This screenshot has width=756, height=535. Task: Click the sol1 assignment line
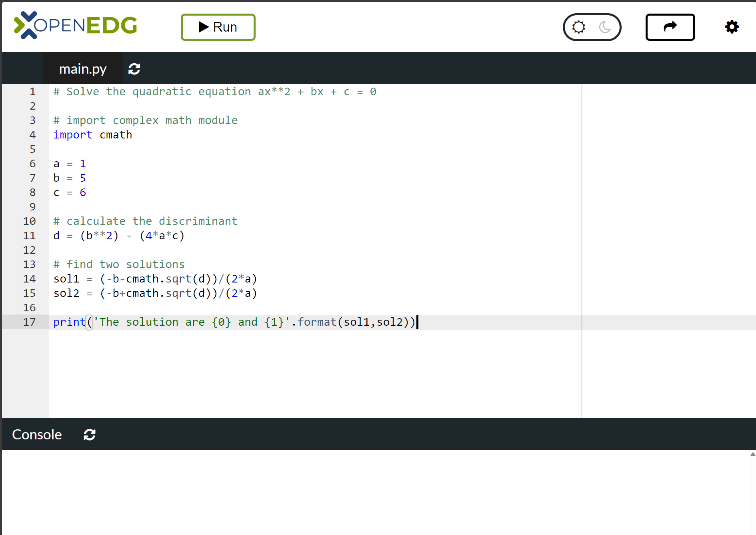[x=155, y=279]
